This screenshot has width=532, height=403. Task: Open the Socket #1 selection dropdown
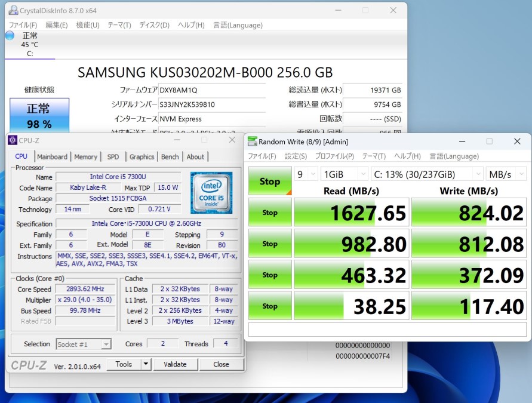[x=84, y=344]
